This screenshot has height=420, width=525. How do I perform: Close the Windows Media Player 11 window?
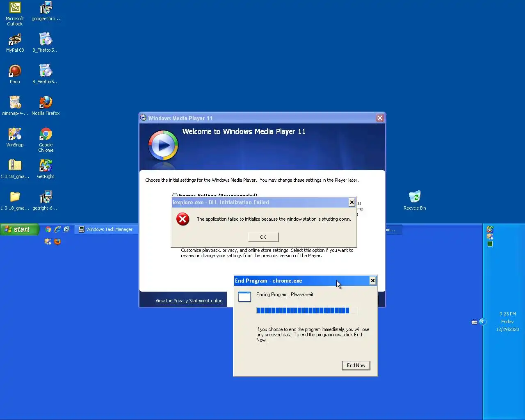[380, 118]
